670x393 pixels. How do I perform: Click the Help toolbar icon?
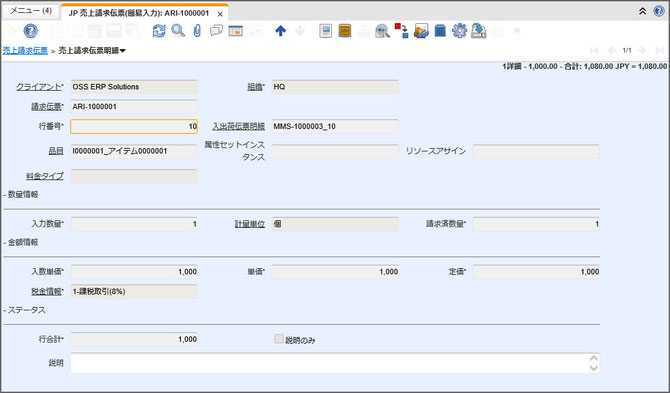tap(30, 31)
